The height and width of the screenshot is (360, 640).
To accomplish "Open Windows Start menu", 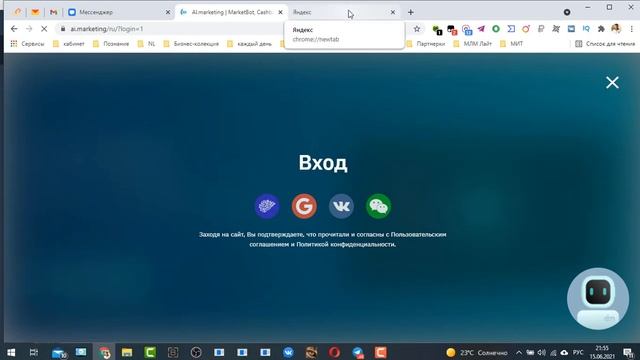I will coord(11,352).
